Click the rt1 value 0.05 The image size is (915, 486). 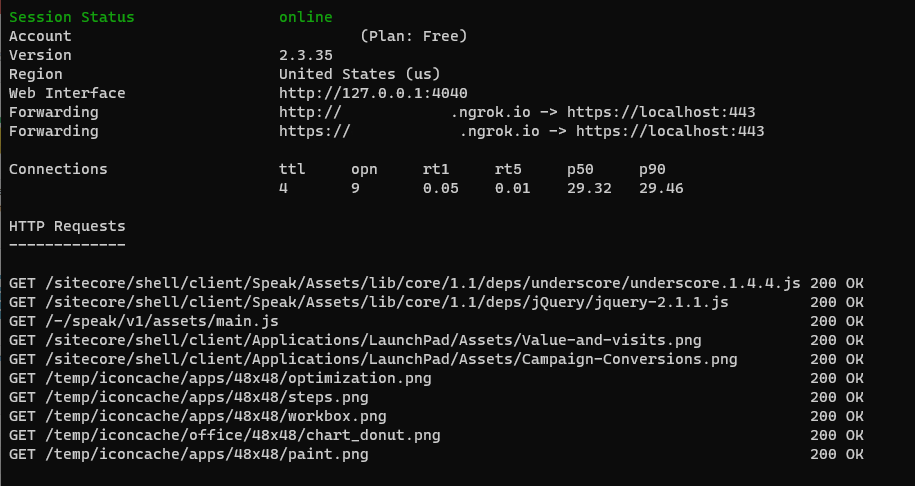(x=440, y=188)
